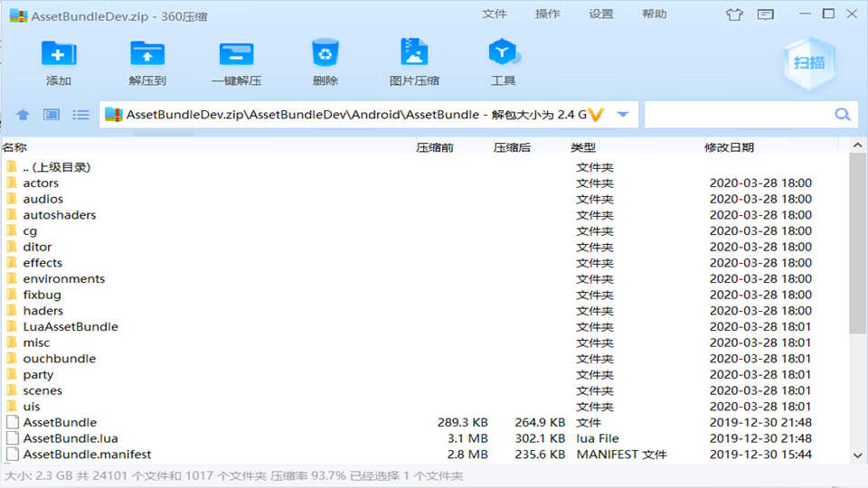Screen dimensions: 868x488
Task: Click the 360 Zip icon in the title bar
Action: 19,15
